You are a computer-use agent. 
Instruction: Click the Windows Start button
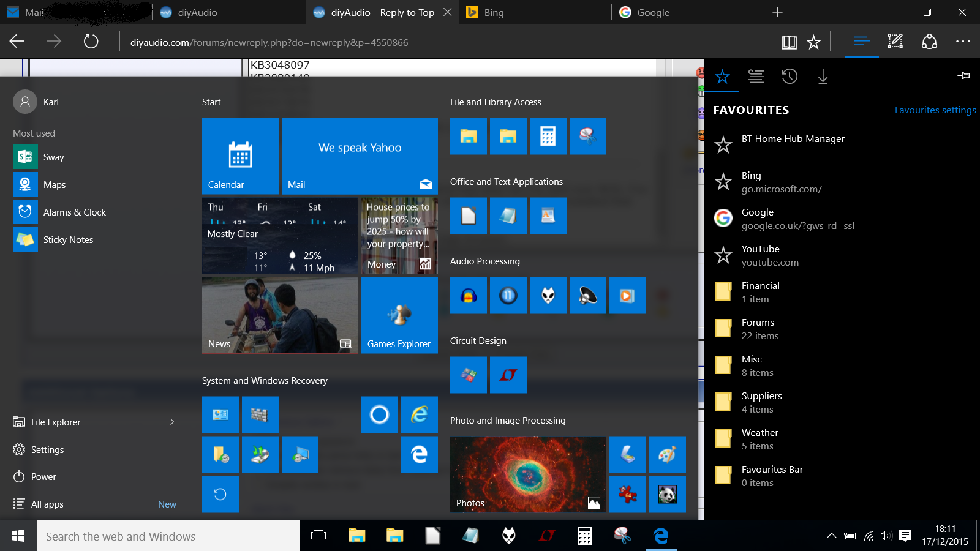[18, 536]
